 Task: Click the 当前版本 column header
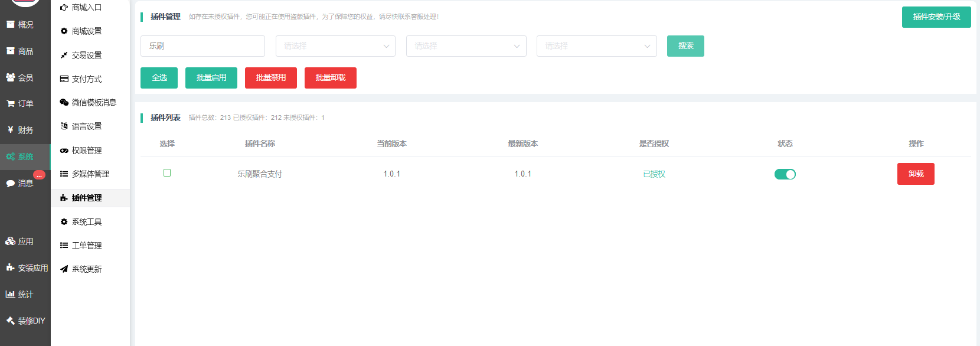point(392,144)
